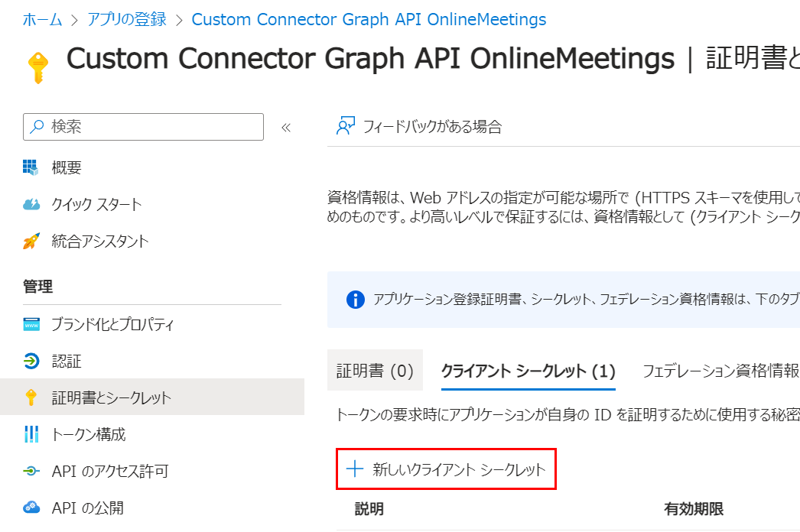Select 証明書とシークレット sidebar menu item

(111, 397)
